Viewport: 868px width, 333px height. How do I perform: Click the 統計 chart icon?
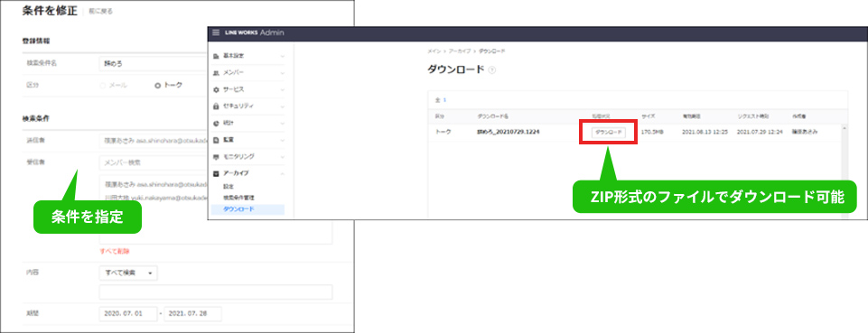(x=216, y=124)
